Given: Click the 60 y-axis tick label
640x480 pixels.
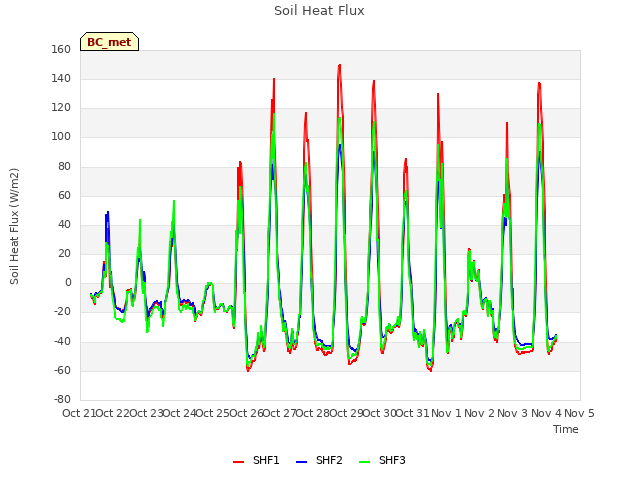Looking at the screenshot, I should point(64,196).
